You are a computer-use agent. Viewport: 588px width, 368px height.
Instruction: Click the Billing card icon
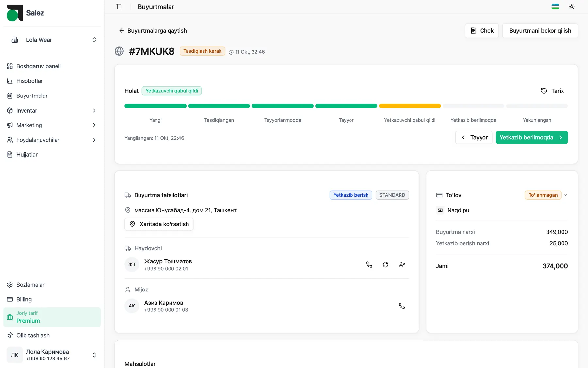click(x=10, y=299)
